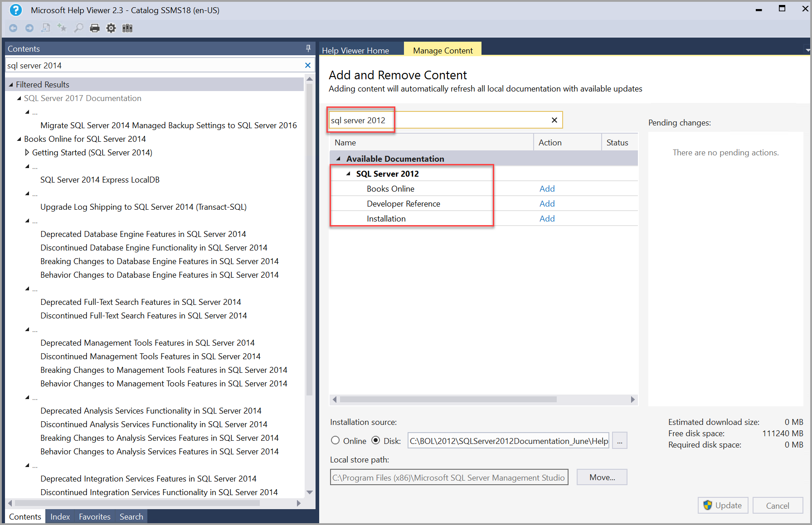
Task: Select the Online installation source radio button
Action: pos(335,440)
